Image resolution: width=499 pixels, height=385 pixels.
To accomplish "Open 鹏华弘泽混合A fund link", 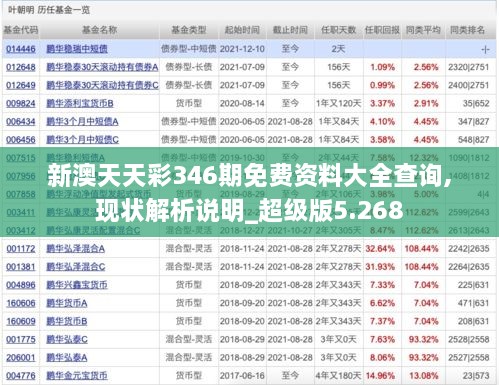I will 75,249.
